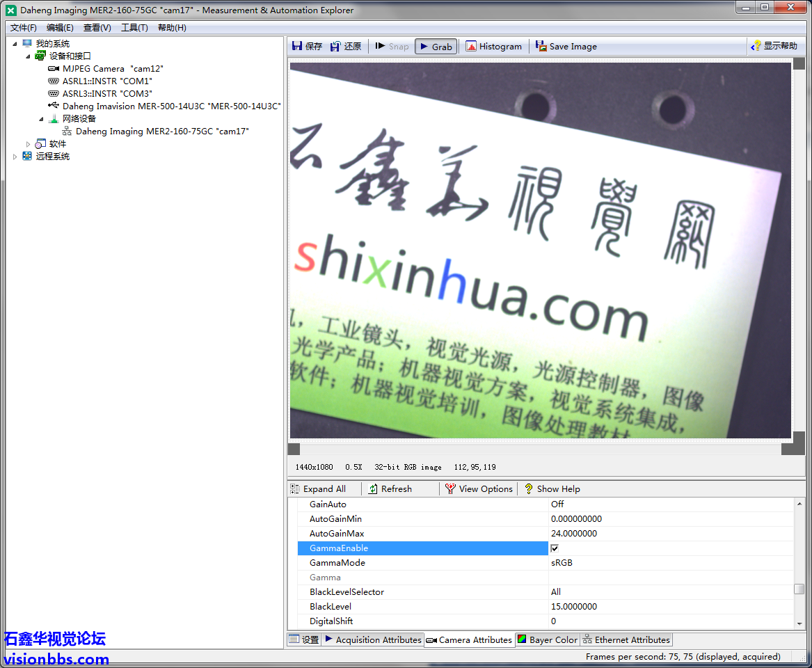Switch to Ethernet Attributes tab

click(x=626, y=639)
